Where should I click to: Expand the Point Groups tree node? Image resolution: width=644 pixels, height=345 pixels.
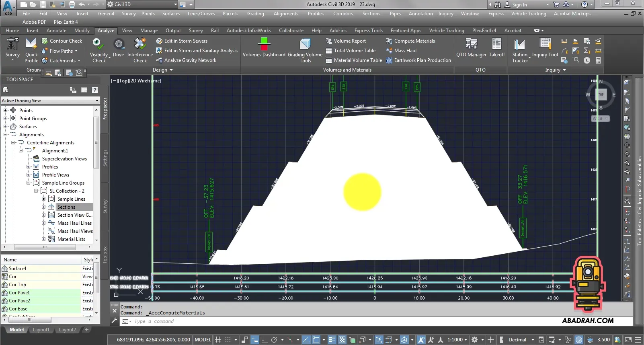tap(6, 119)
